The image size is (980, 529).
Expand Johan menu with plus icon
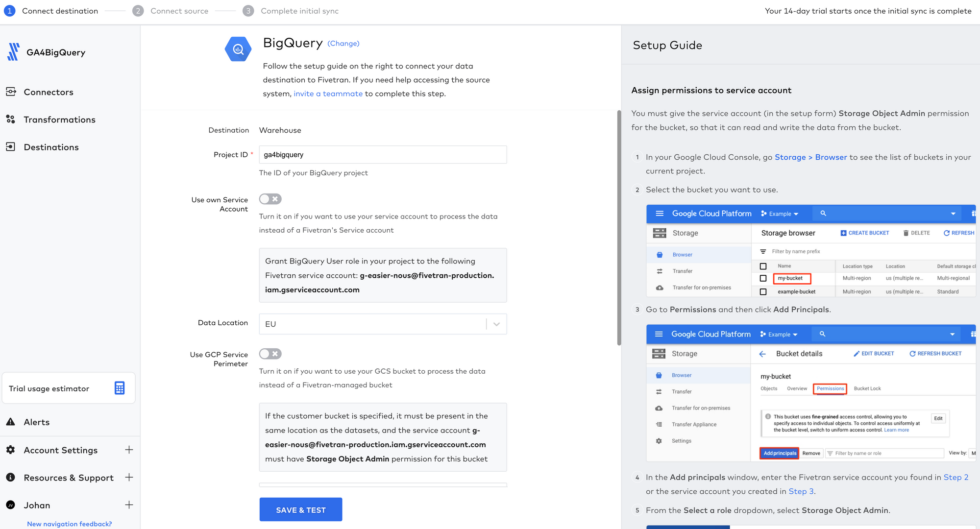[x=129, y=505]
